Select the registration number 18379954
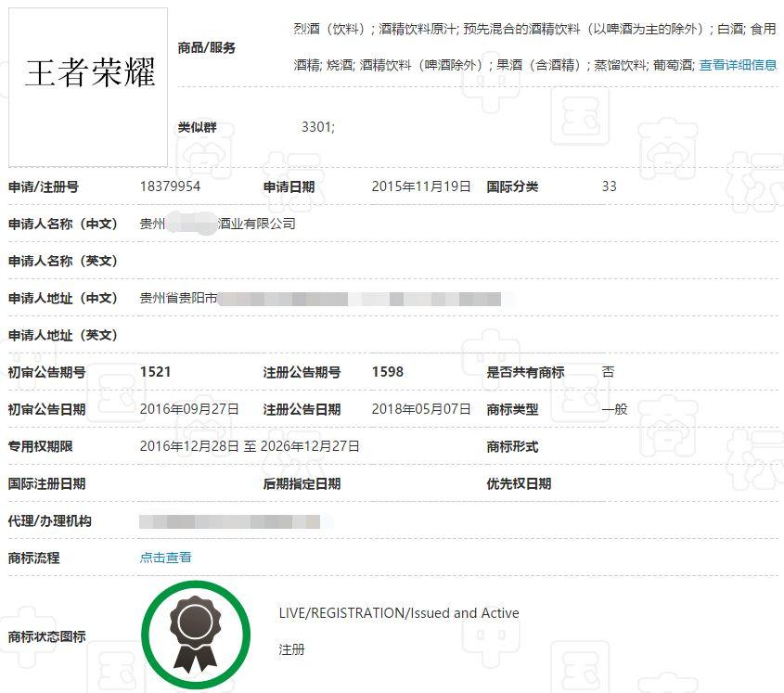This screenshot has height=693, width=784. [x=170, y=186]
